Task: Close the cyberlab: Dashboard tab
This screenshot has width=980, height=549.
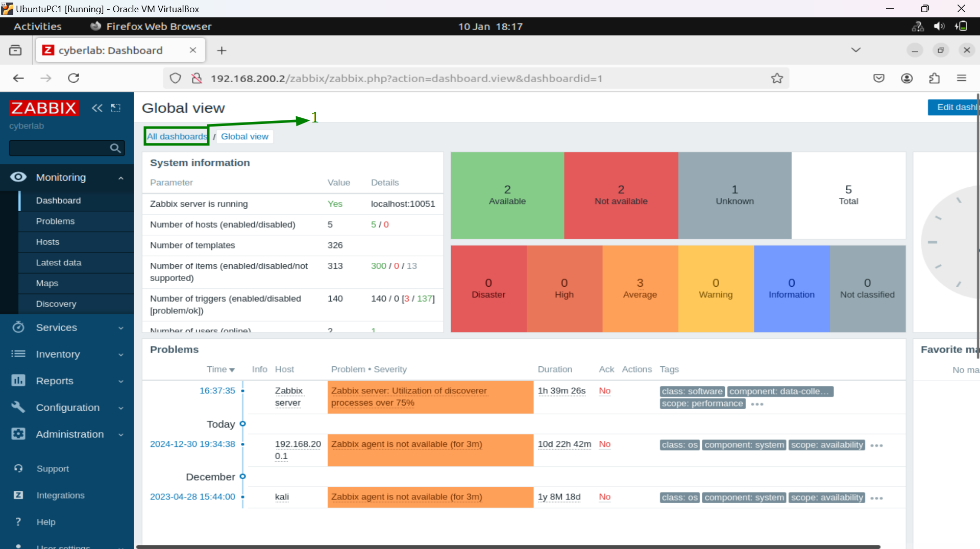Action: pos(193,50)
